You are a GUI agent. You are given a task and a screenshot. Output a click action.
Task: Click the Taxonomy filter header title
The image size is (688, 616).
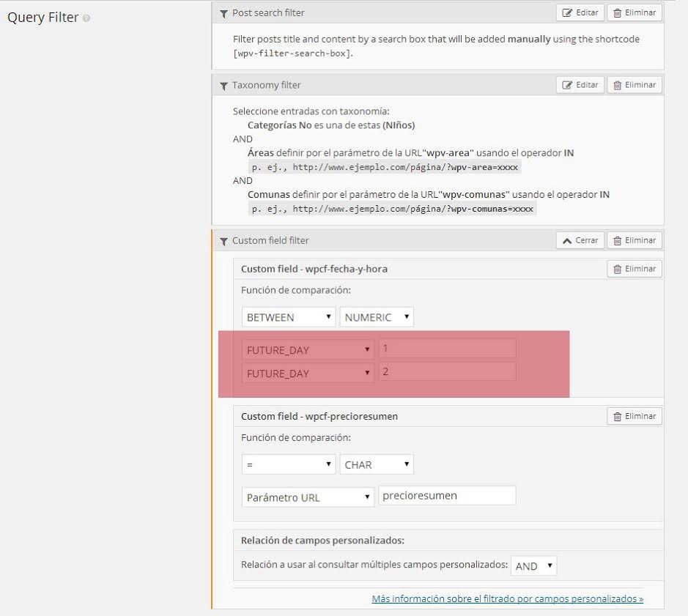coord(267,85)
